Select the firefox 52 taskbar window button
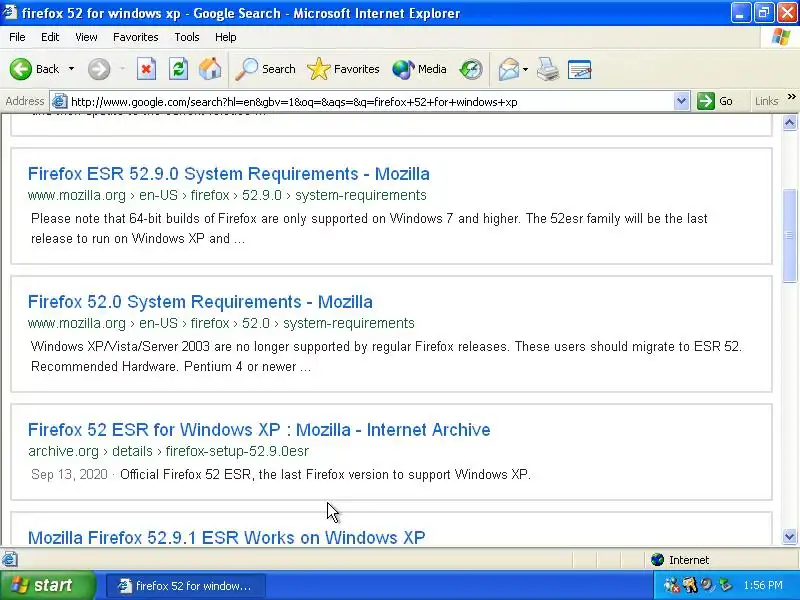Screen dimensions: 800x600 pyautogui.click(x=186, y=586)
